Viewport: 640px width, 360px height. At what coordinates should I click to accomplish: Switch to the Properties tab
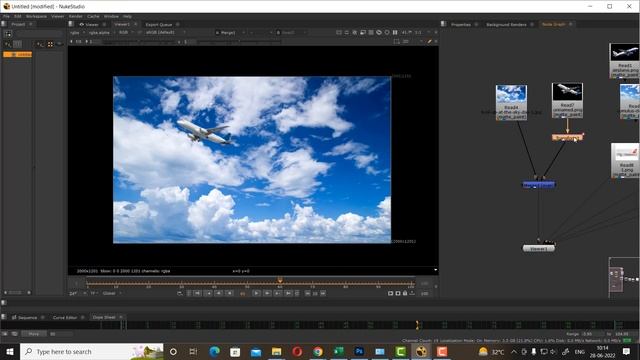pos(461,24)
